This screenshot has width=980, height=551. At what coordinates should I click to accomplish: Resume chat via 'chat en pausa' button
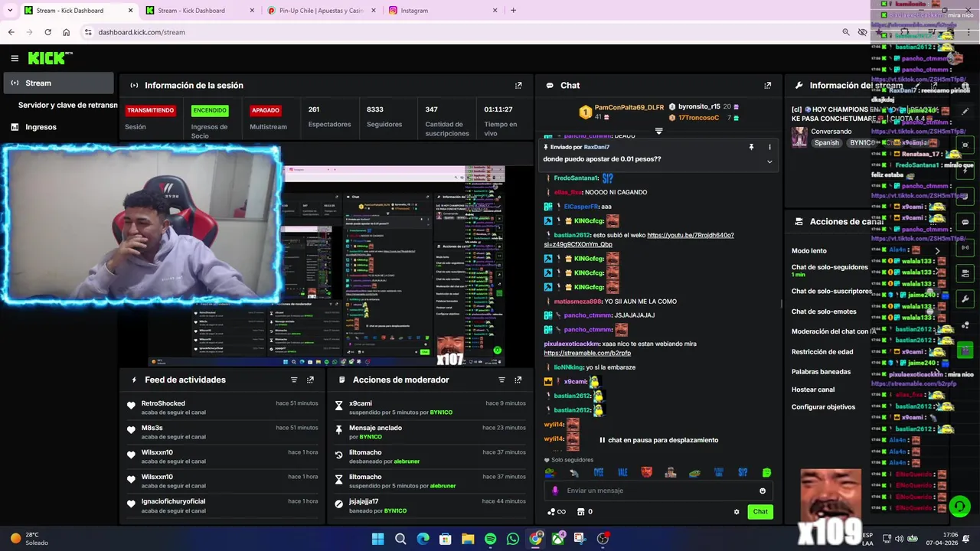click(658, 440)
